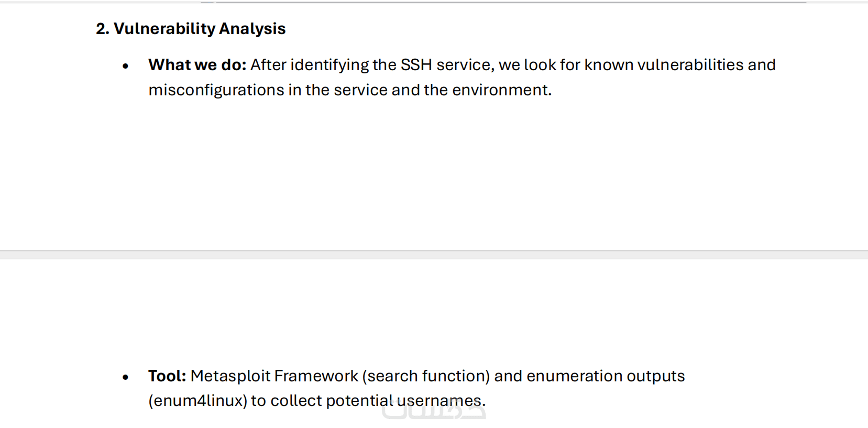Screen dimensions: 868x428
Task: Click '(search function)' in the Tool line
Action: [x=425, y=376]
